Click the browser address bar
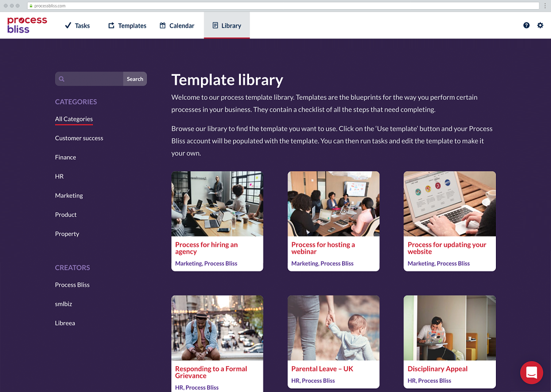The image size is (551, 392). [283, 6]
